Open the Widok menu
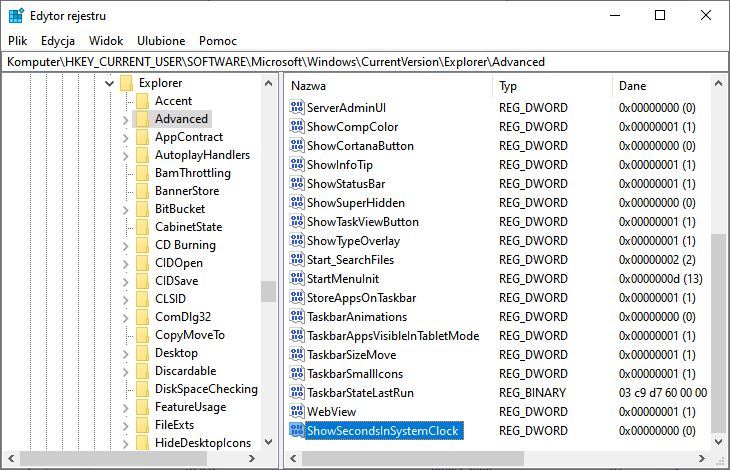The height and width of the screenshot is (470, 730). 106,41
